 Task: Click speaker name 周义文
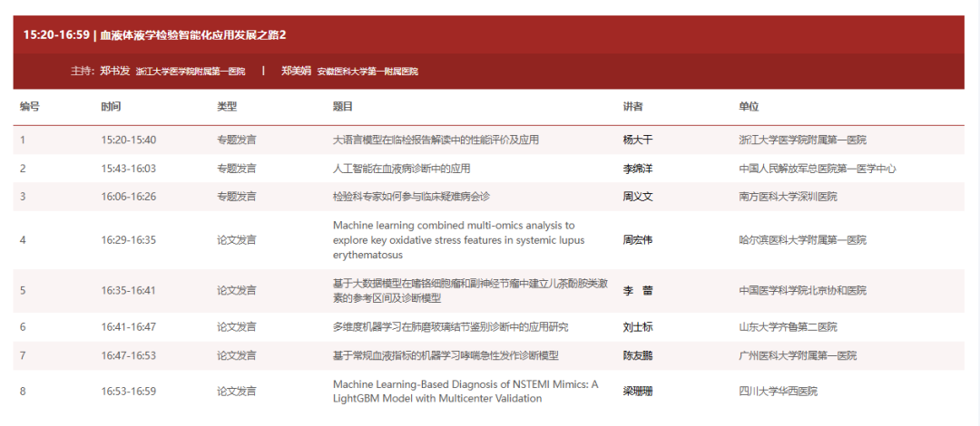tap(638, 197)
